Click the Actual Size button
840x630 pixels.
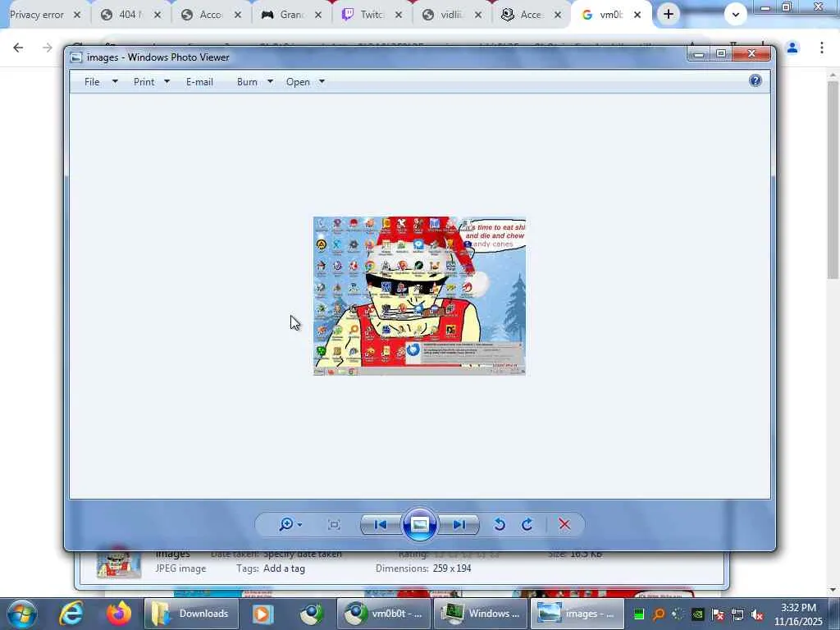pyautogui.click(x=335, y=524)
